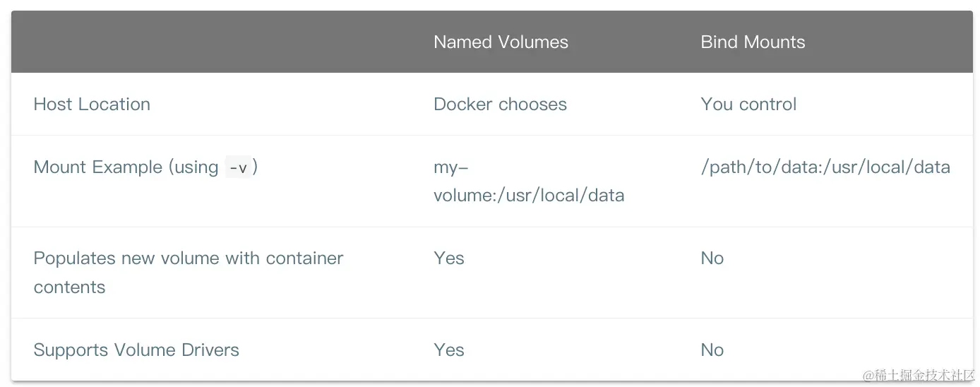
Task: Click the /path/to/data:/usr/local/data text
Action: coord(825,167)
